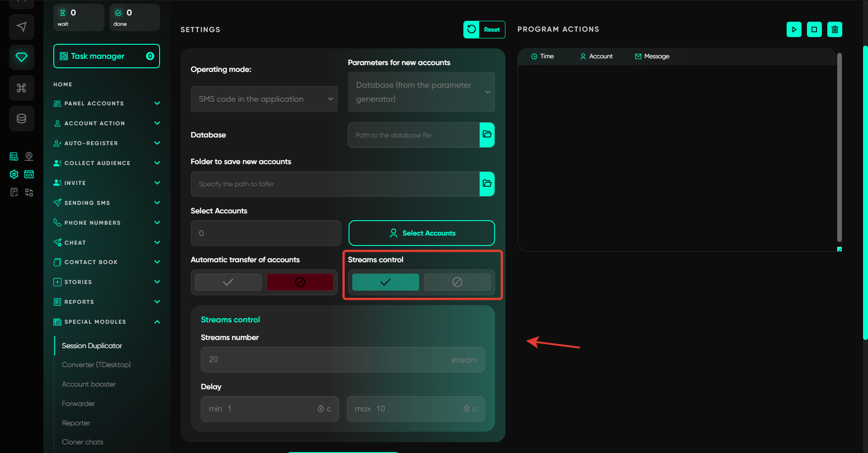
Task: Open folder picker for saving new accounts
Action: point(487,184)
